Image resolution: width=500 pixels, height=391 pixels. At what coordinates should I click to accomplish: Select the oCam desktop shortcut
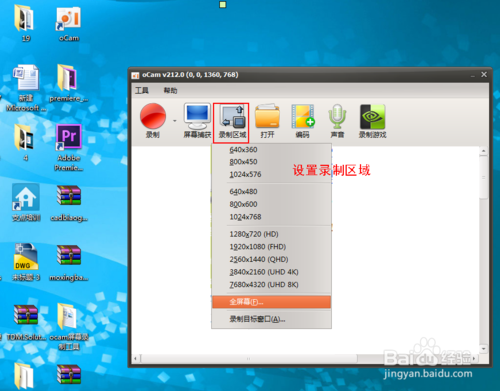[x=69, y=24]
